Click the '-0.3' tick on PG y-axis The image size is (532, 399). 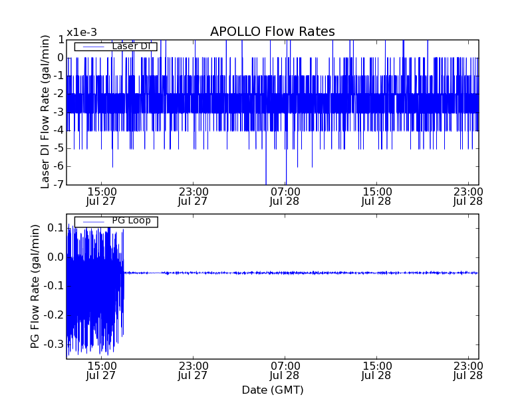pyautogui.click(x=53, y=344)
